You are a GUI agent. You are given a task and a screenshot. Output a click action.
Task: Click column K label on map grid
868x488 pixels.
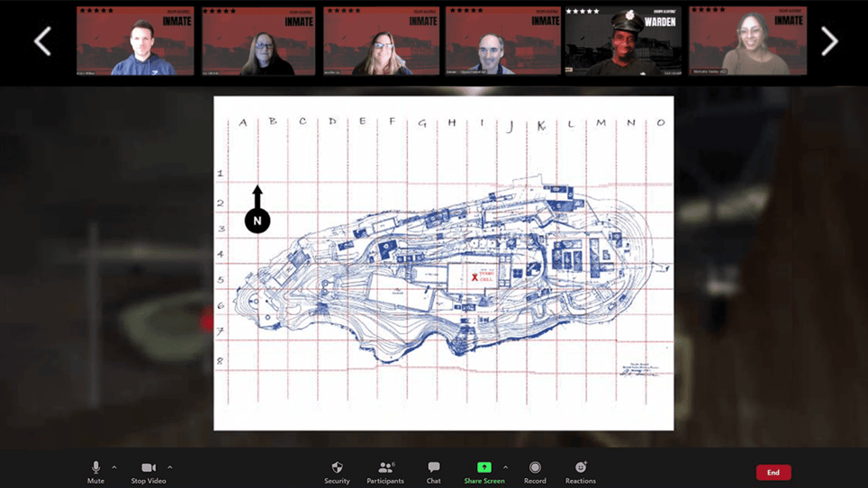(541, 125)
